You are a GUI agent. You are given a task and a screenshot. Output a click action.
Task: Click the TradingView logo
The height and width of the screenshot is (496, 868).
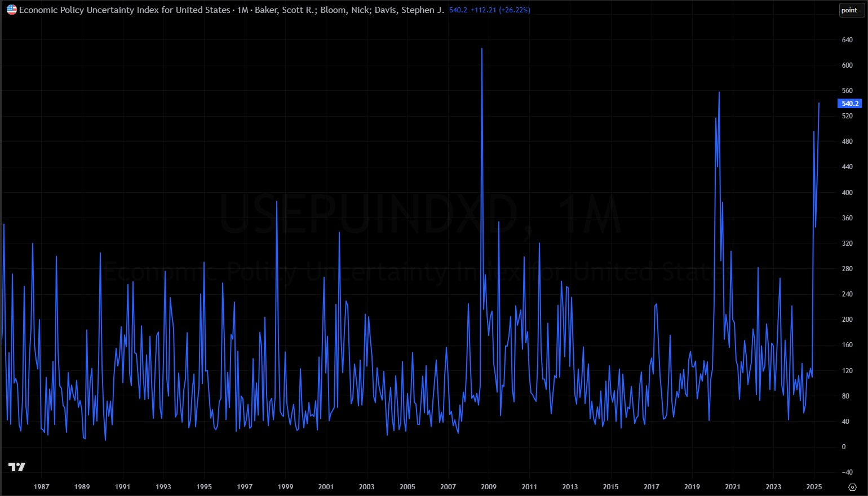point(16,467)
